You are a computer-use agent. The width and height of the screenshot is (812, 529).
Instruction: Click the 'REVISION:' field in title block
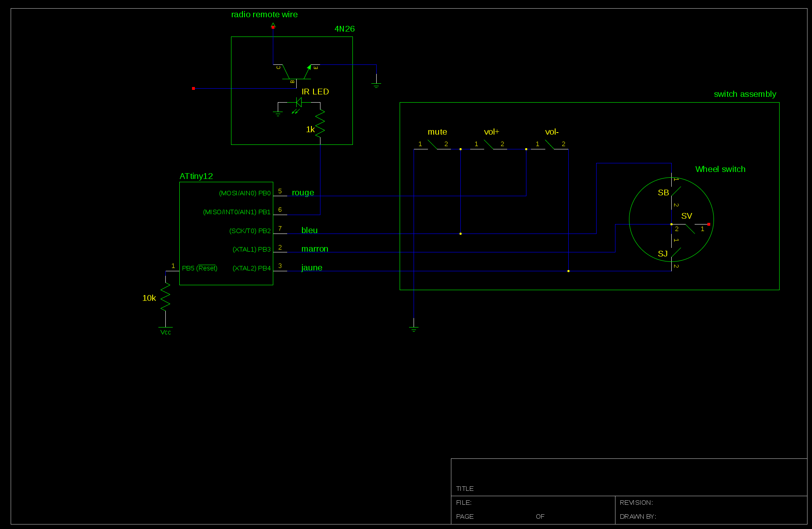click(636, 502)
